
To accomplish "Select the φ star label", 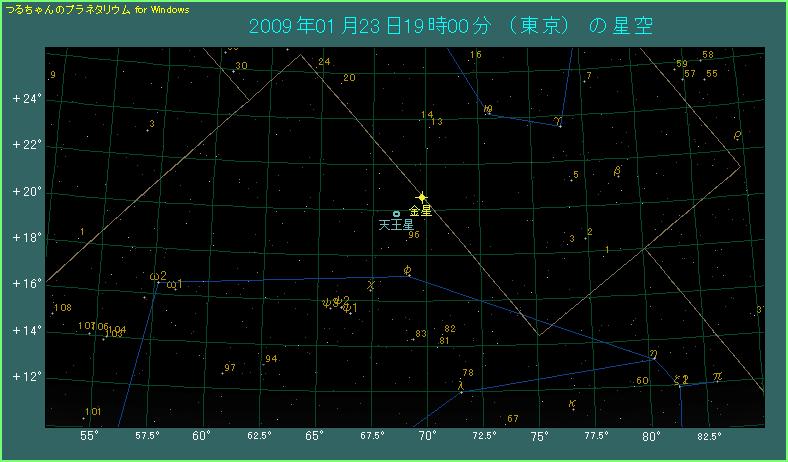I will click(x=407, y=270).
